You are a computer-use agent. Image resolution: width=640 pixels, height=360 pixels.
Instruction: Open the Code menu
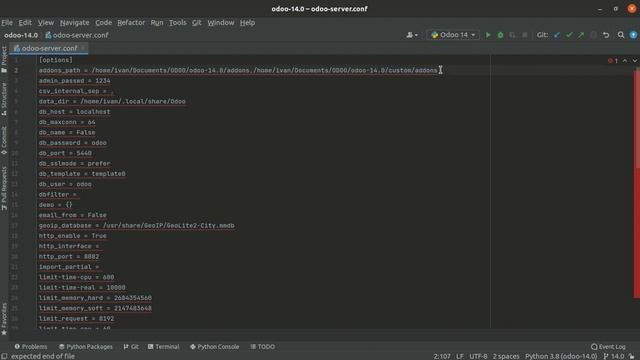(103, 22)
